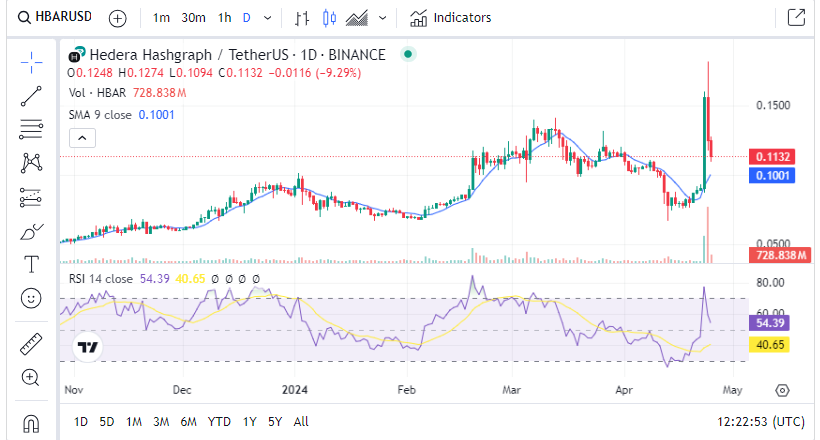The width and height of the screenshot is (820, 440).
Task: Open the emoji icons tool
Action: [x=31, y=298]
